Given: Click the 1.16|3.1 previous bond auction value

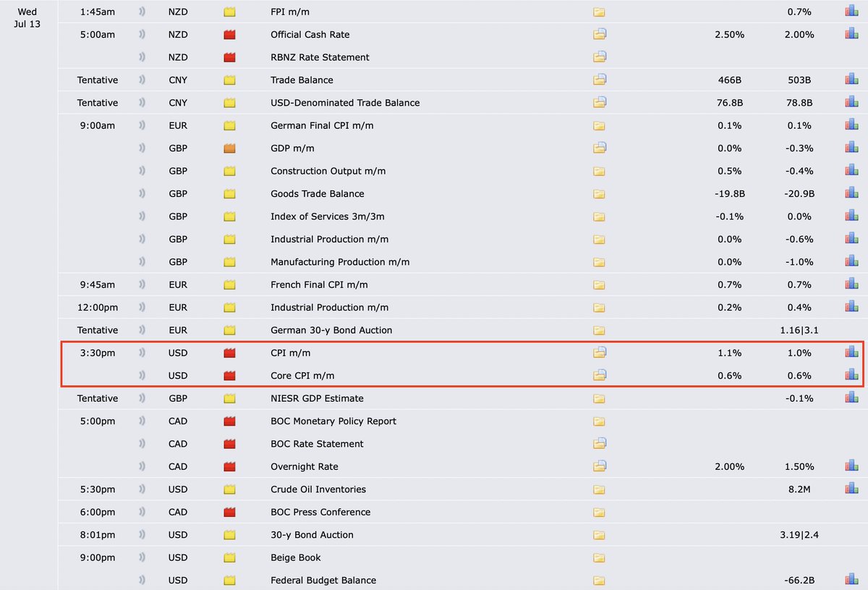Looking at the screenshot, I should pos(799,330).
